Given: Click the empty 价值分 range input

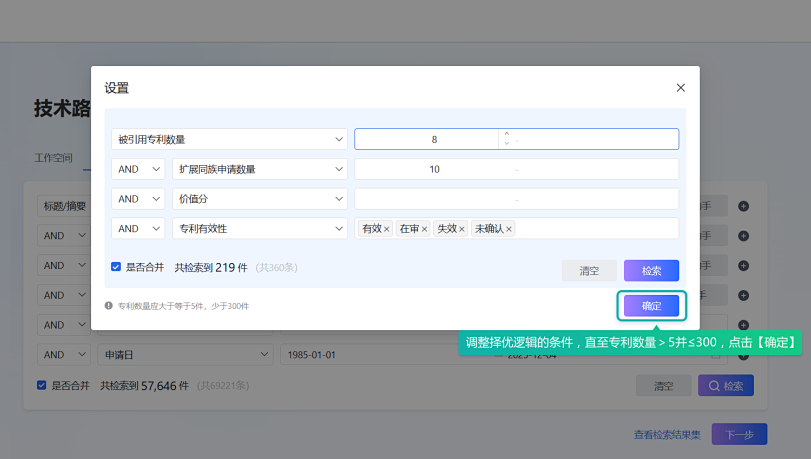Looking at the screenshot, I should coord(516,199).
